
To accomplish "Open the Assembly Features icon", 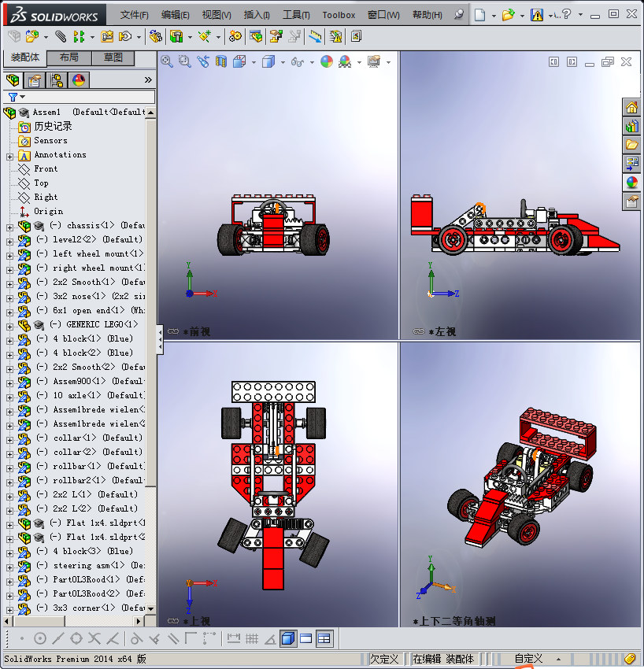I will click(176, 37).
